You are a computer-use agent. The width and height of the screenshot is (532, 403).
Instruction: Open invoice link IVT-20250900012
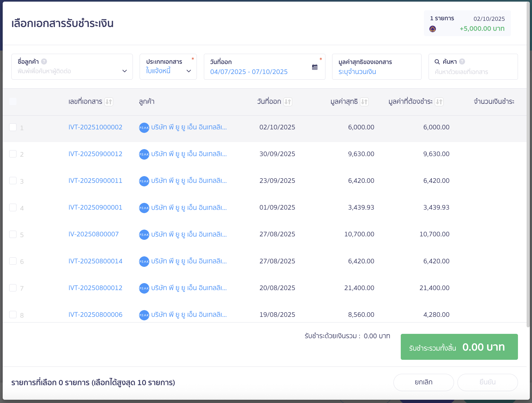tap(95, 154)
